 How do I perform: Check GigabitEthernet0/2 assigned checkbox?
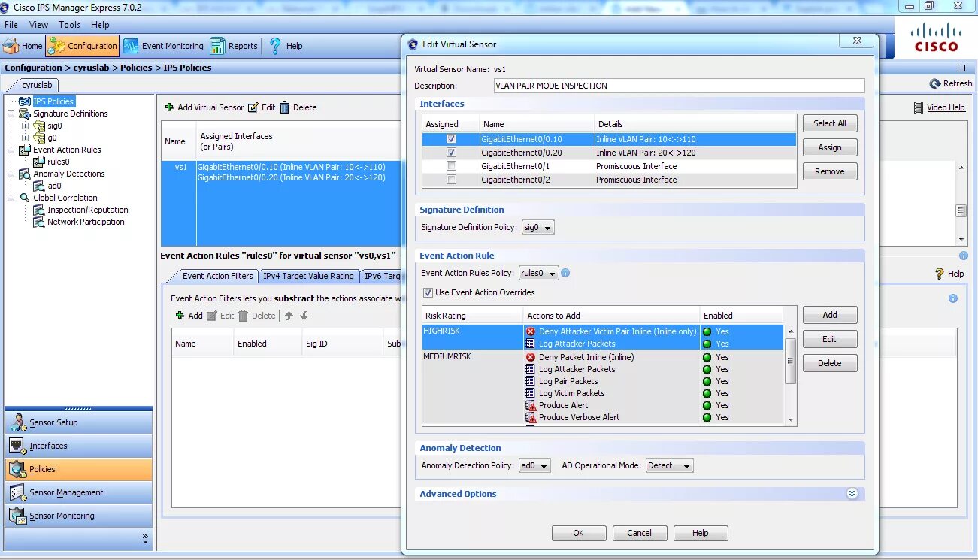451,180
